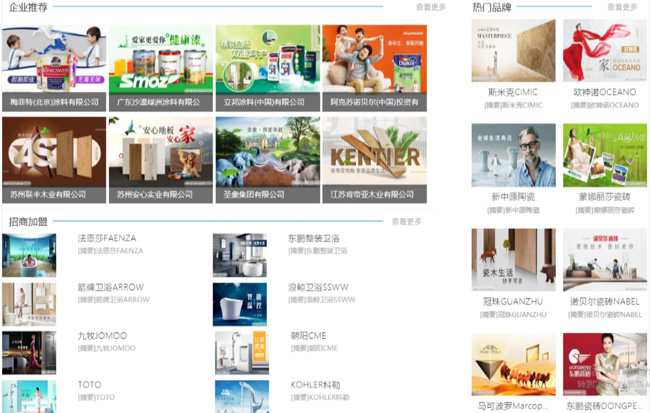Open the 法恩莎FAENZA franchise title
Screen dimensions: 650x413
click(107, 238)
